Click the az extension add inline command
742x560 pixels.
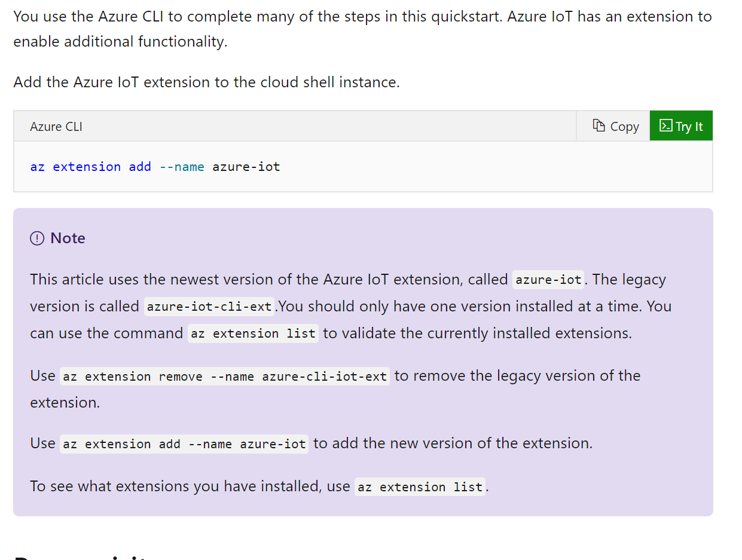[x=184, y=444]
